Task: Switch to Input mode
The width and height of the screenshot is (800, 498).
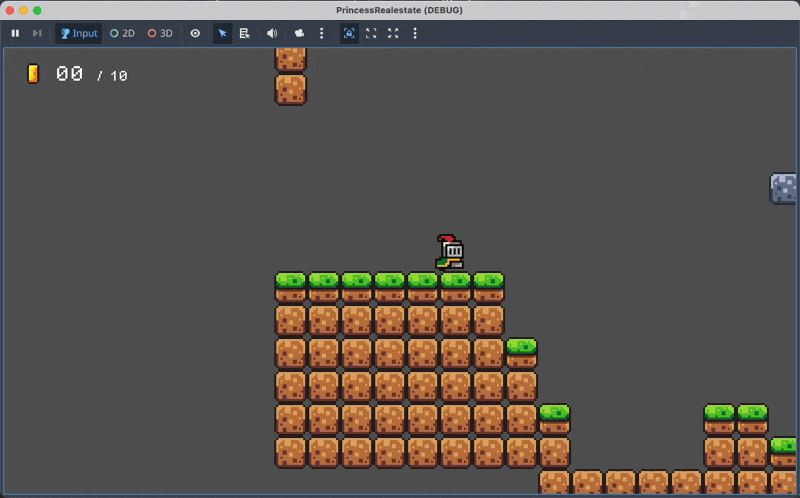Action: tap(78, 33)
